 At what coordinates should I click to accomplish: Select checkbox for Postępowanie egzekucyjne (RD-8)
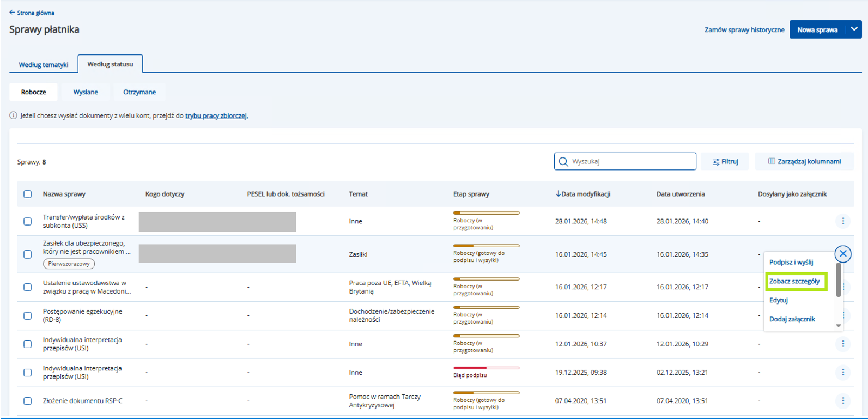(x=28, y=316)
